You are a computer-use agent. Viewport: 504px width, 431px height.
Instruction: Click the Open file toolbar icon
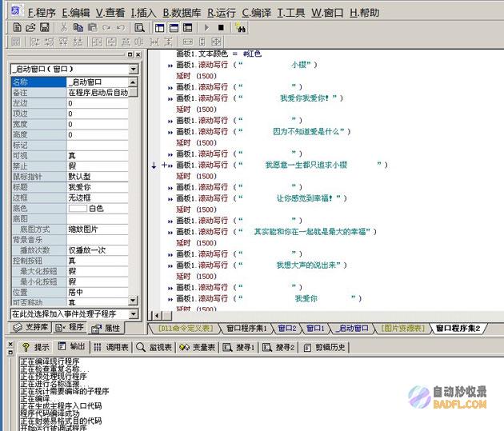coord(30,28)
